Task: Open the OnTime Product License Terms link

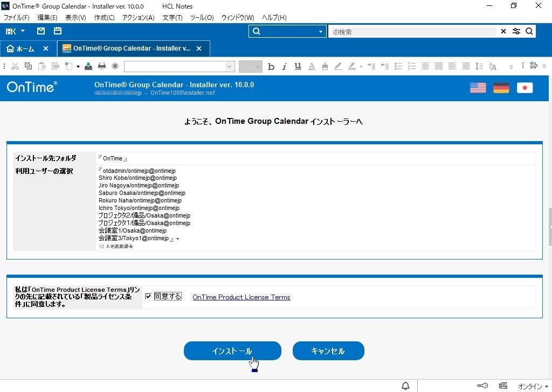Action: 241,297
